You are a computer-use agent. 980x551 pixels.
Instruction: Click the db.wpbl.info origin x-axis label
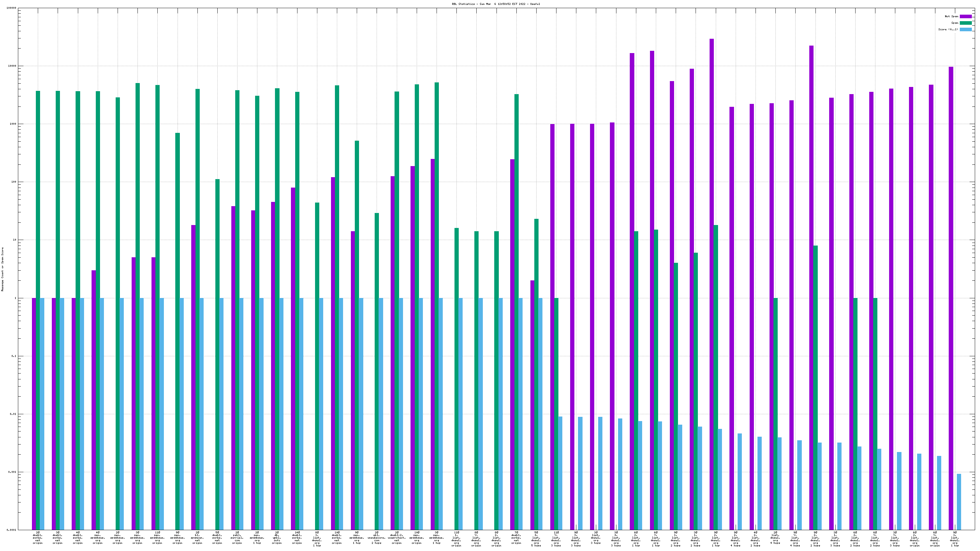tap(277, 538)
